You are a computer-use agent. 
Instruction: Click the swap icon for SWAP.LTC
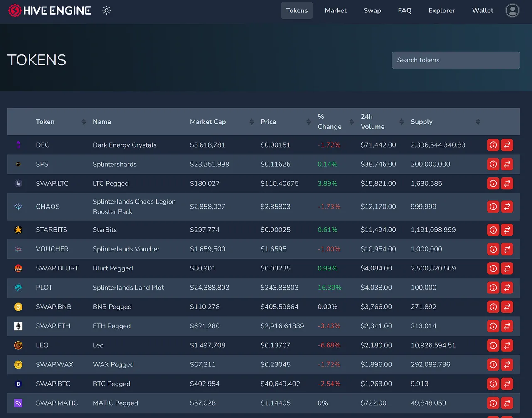click(x=507, y=183)
